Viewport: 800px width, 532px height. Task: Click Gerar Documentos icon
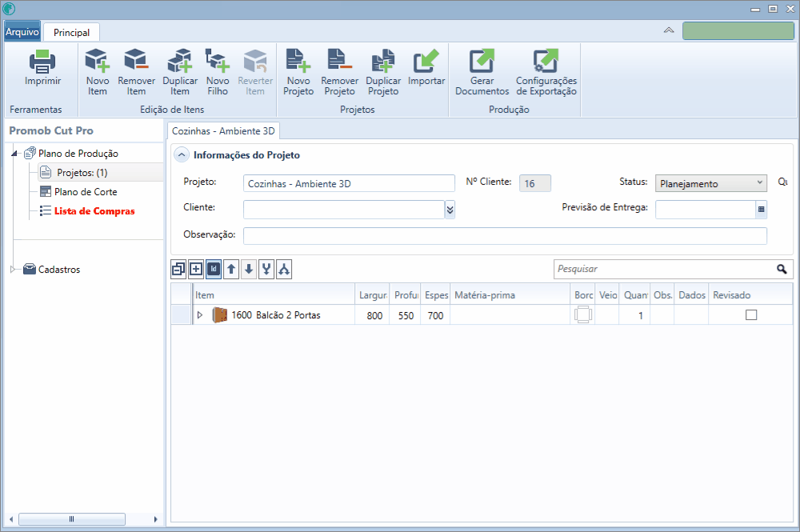click(482, 61)
